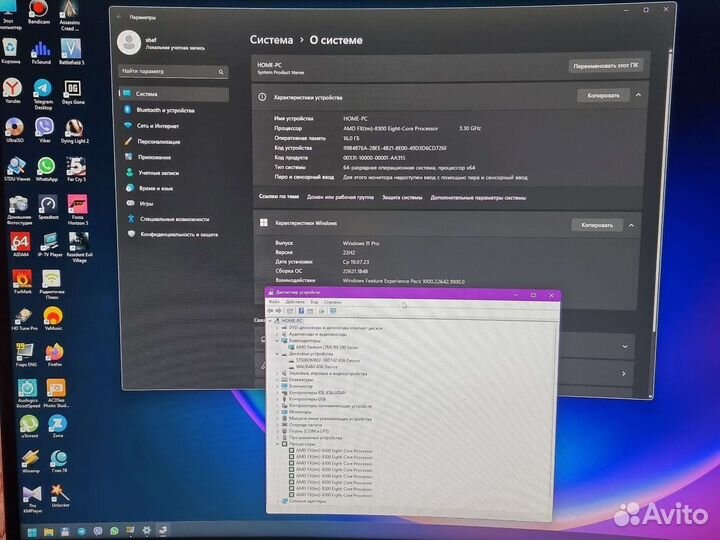
Task: Open the Firefox desktop shortcut
Action: (54, 355)
